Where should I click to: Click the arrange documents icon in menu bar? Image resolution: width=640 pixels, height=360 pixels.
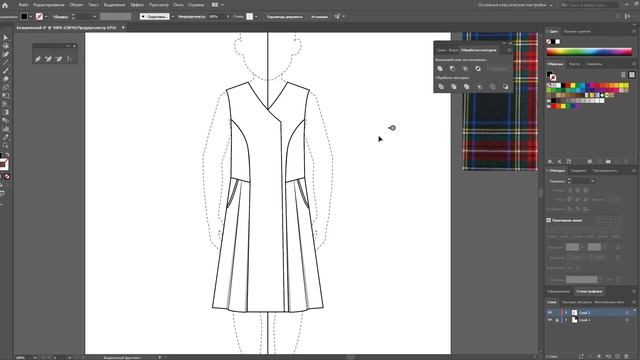pyautogui.click(x=215, y=5)
